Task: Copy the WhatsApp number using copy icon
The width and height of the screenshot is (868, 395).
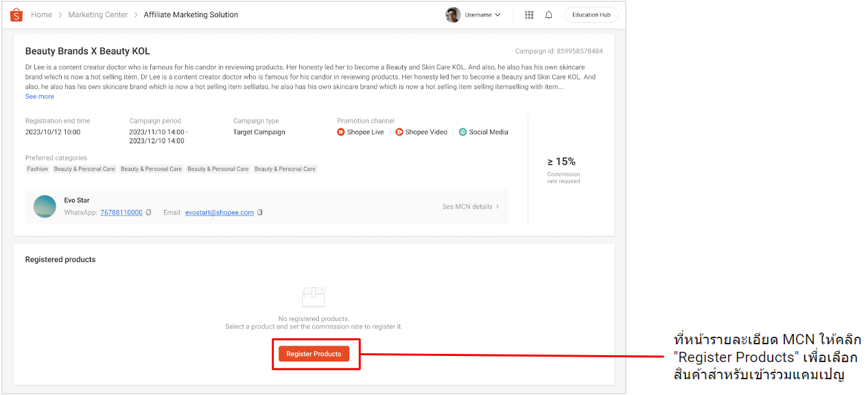Action: click(148, 212)
